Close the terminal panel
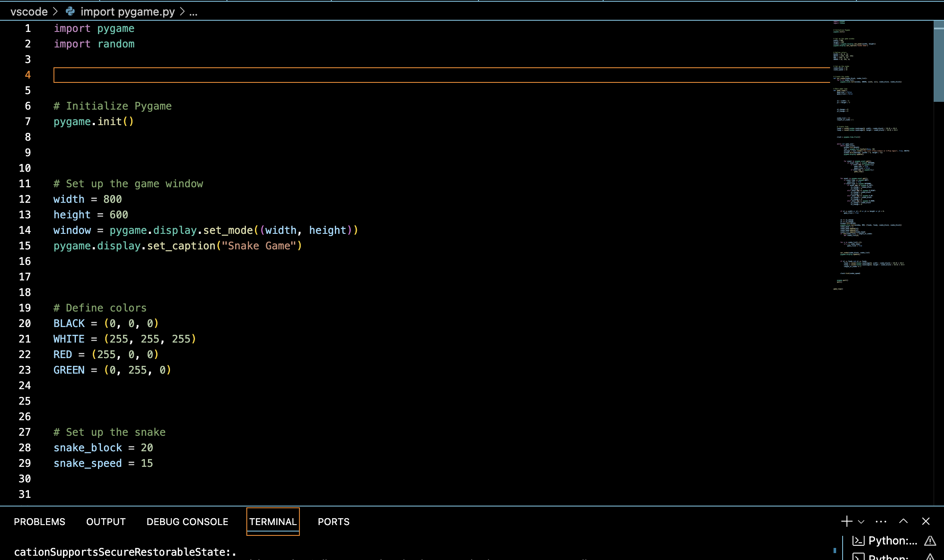The width and height of the screenshot is (944, 560). point(926,521)
